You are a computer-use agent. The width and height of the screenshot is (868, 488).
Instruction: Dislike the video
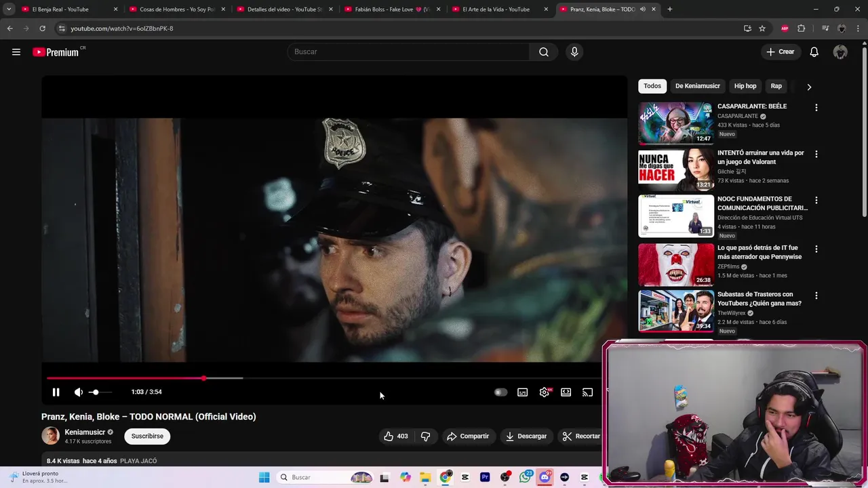[426, 436]
